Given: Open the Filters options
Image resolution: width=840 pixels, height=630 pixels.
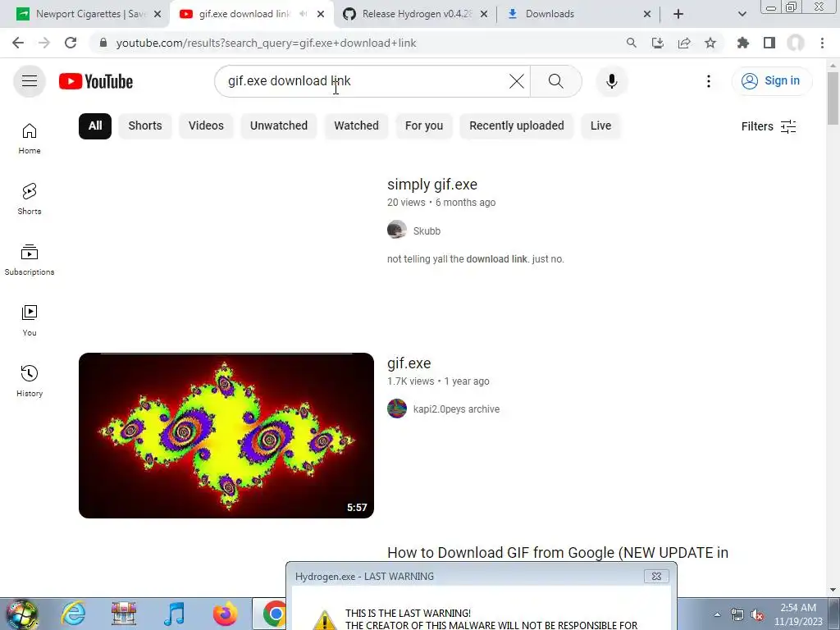Looking at the screenshot, I should tap(768, 126).
